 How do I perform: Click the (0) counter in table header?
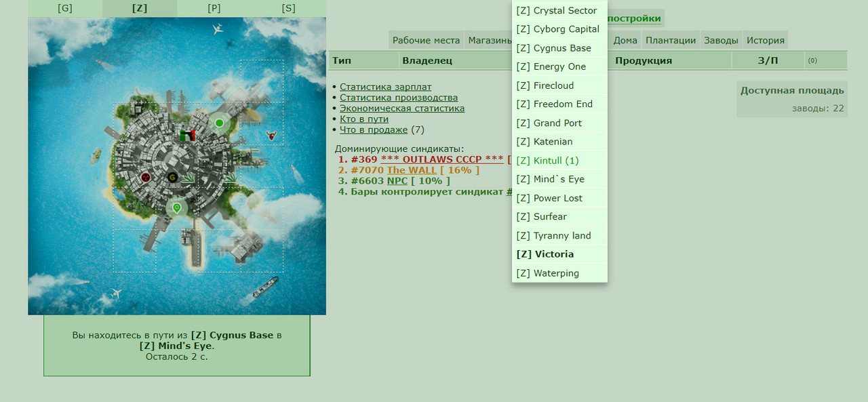point(812,60)
